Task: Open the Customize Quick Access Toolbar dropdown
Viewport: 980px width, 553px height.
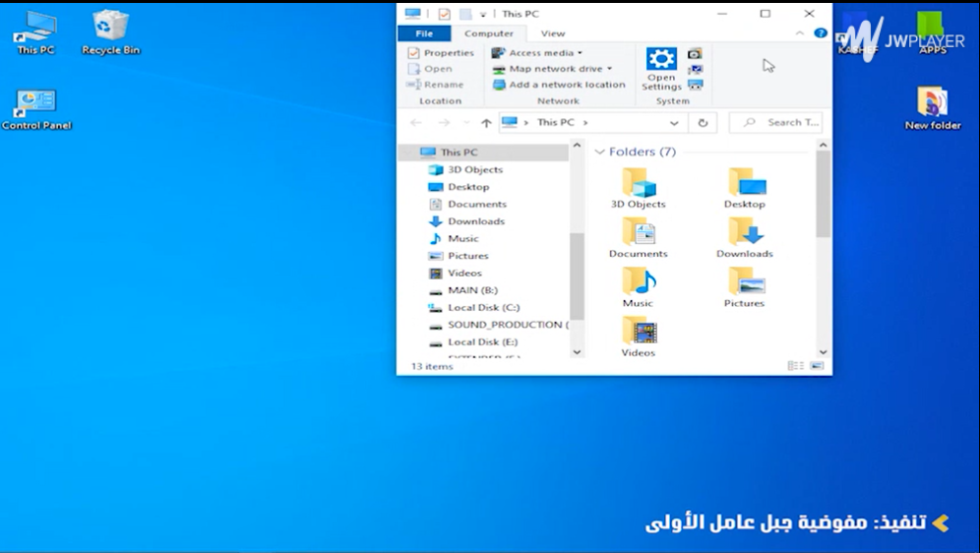Action: click(482, 15)
